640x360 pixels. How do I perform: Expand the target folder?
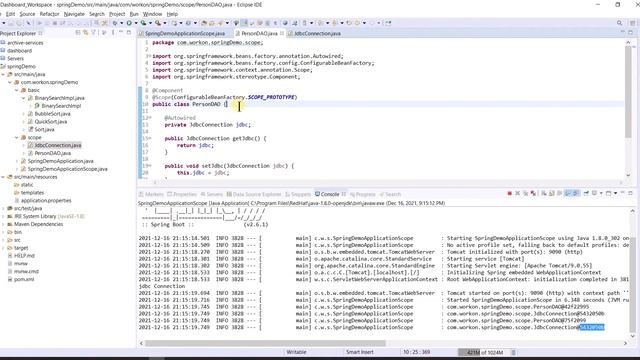pos(3,248)
